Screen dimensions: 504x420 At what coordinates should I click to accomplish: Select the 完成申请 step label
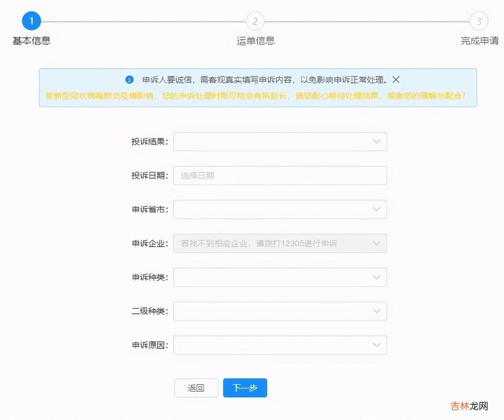[x=479, y=41]
